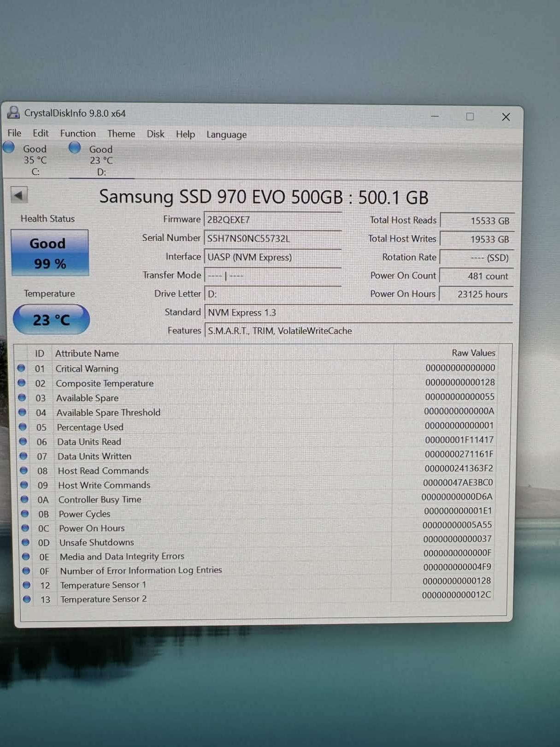Click the status dot for Temperature Sensor 1
Image resolution: width=560 pixels, height=747 pixels.
click(27, 585)
